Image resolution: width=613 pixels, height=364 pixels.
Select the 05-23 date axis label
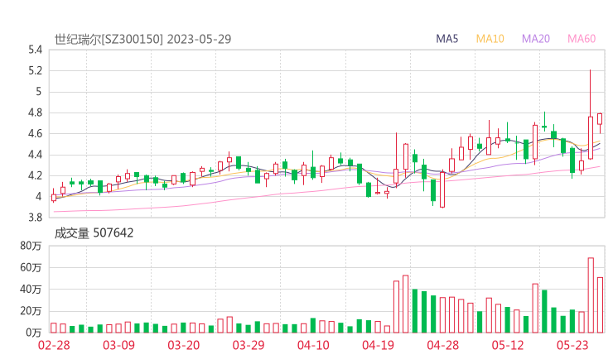(x=572, y=346)
